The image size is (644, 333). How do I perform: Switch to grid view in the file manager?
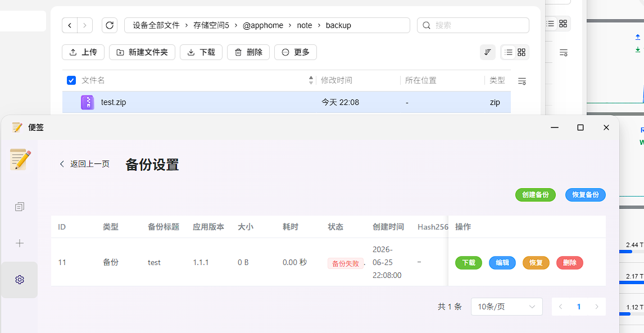pyautogui.click(x=521, y=52)
